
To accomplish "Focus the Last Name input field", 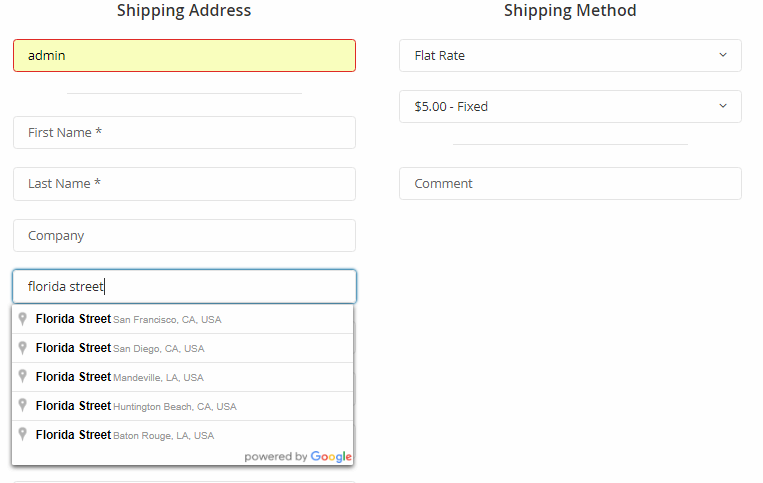I will click(184, 184).
